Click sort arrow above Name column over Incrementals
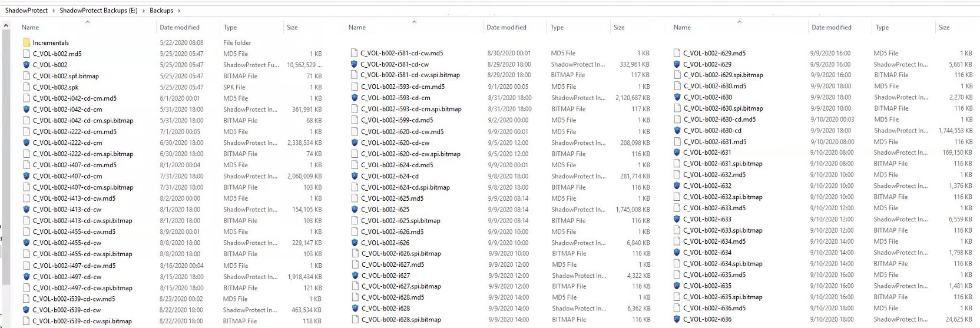 (x=88, y=22)
